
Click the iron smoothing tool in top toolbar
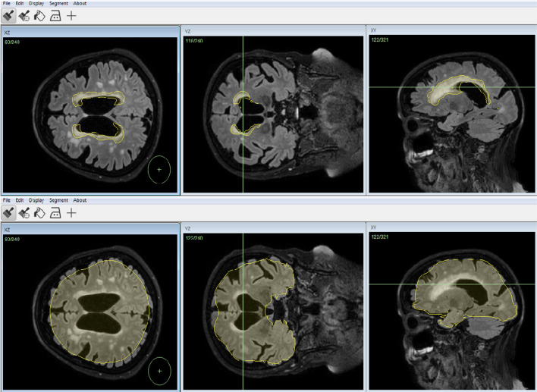55,15
